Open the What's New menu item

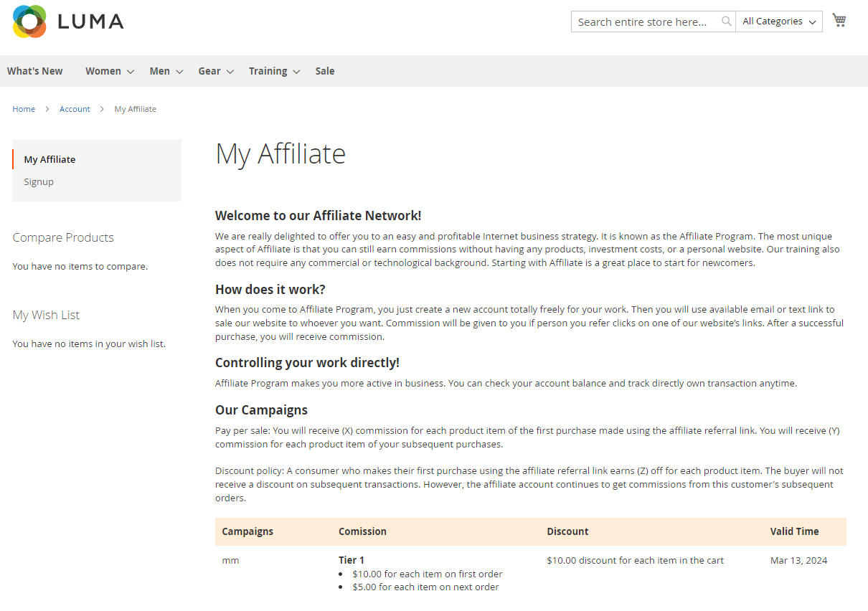(x=35, y=71)
